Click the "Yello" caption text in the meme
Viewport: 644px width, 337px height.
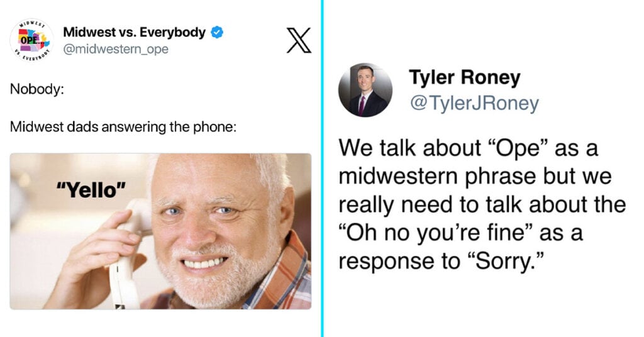[x=91, y=190]
